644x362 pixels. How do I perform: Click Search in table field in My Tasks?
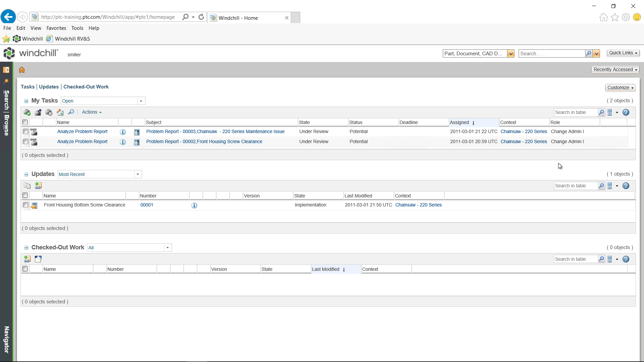(576, 113)
